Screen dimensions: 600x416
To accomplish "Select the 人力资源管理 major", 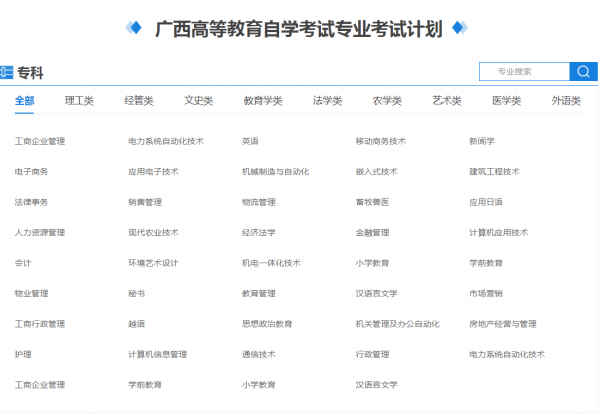I will 40,232.
